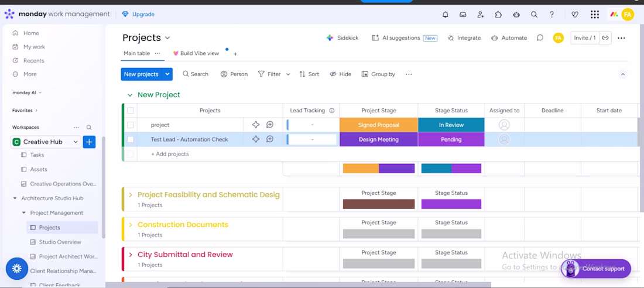Viewport: 644px width, 288px height.
Task: Open the robot assistant icon in top bar
Action: tap(516, 15)
